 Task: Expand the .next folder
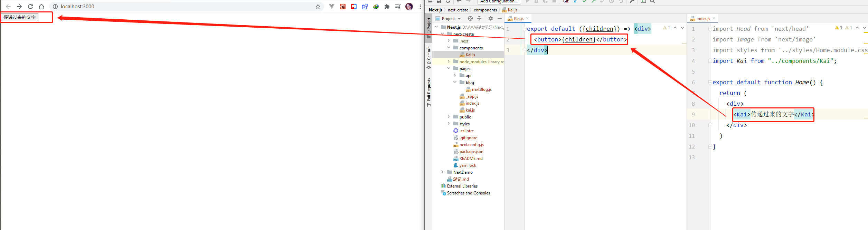(449, 41)
